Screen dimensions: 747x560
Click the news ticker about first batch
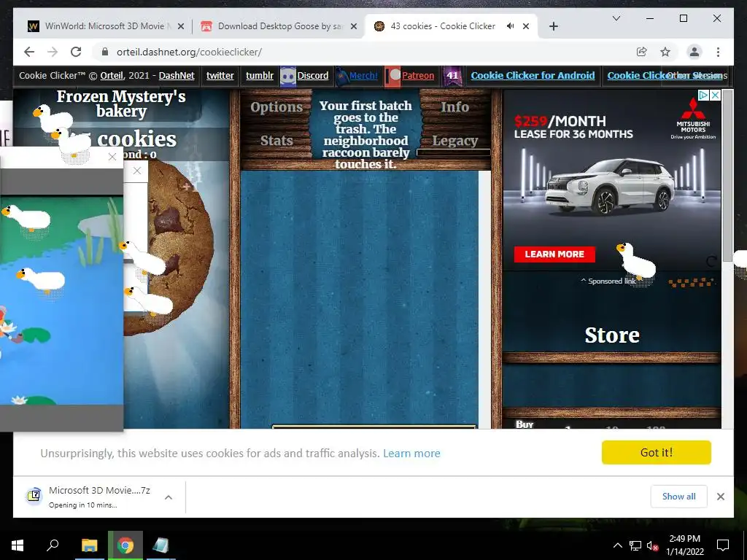(365, 134)
